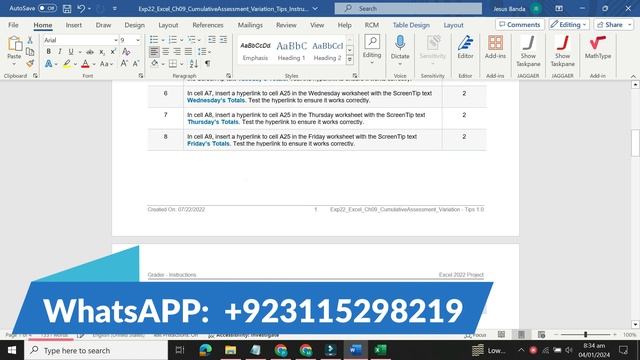Image resolution: width=640 pixels, height=360 pixels.
Task: Clear all formatting from text
Action: pos(126,52)
